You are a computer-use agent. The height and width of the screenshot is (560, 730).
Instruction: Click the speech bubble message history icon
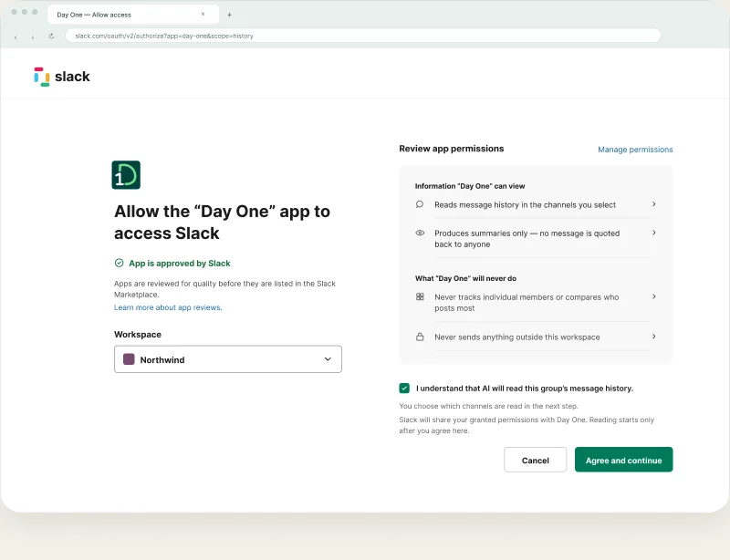pyautogui.click(x=420, y=204)
